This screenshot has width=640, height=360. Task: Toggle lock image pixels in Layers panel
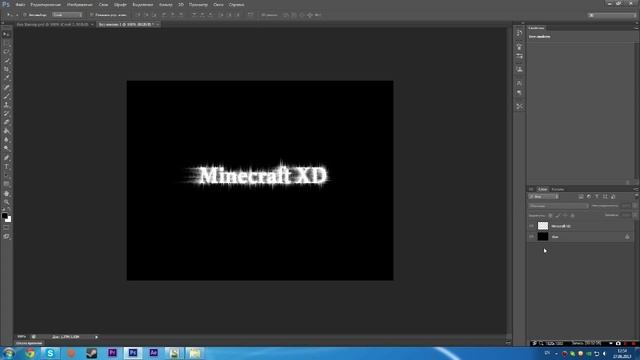558,216
